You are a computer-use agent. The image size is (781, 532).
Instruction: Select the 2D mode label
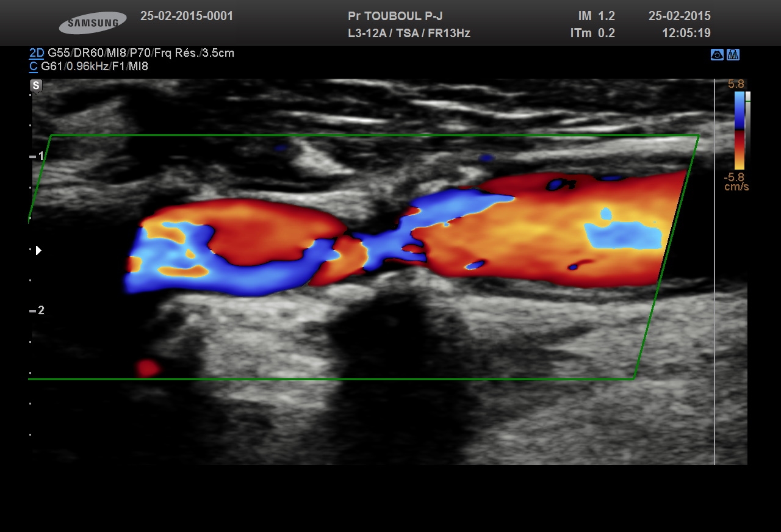pyautogui.click(x=37, y=53)
